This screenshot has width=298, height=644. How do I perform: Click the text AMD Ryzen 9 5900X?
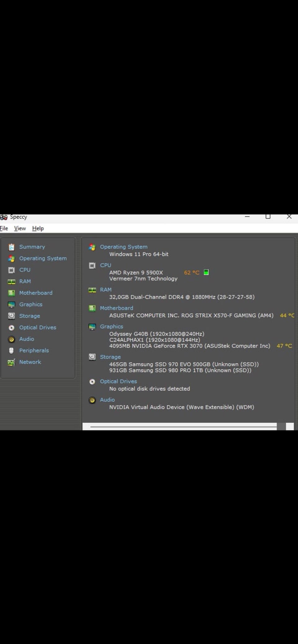pos(136,273)
